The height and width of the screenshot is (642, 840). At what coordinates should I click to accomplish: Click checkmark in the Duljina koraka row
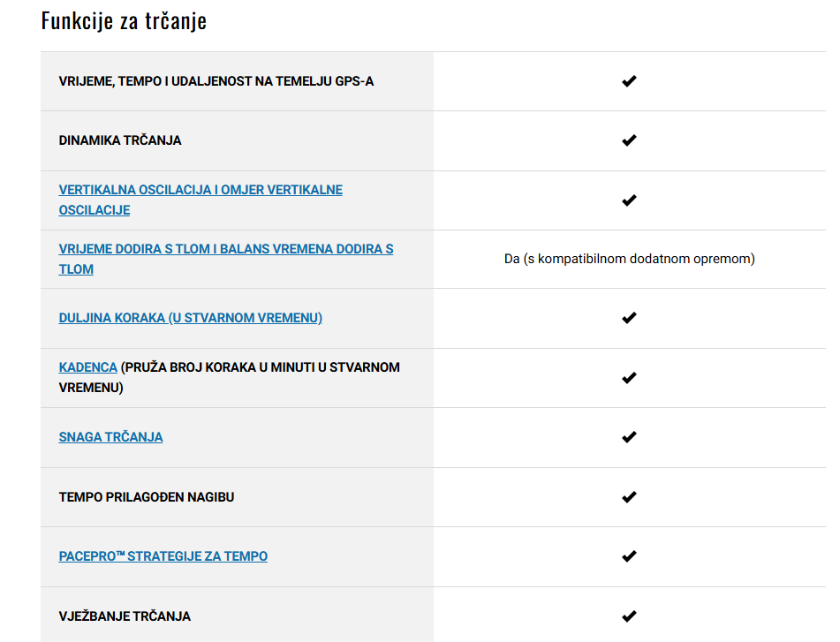[x=629, y=318]
